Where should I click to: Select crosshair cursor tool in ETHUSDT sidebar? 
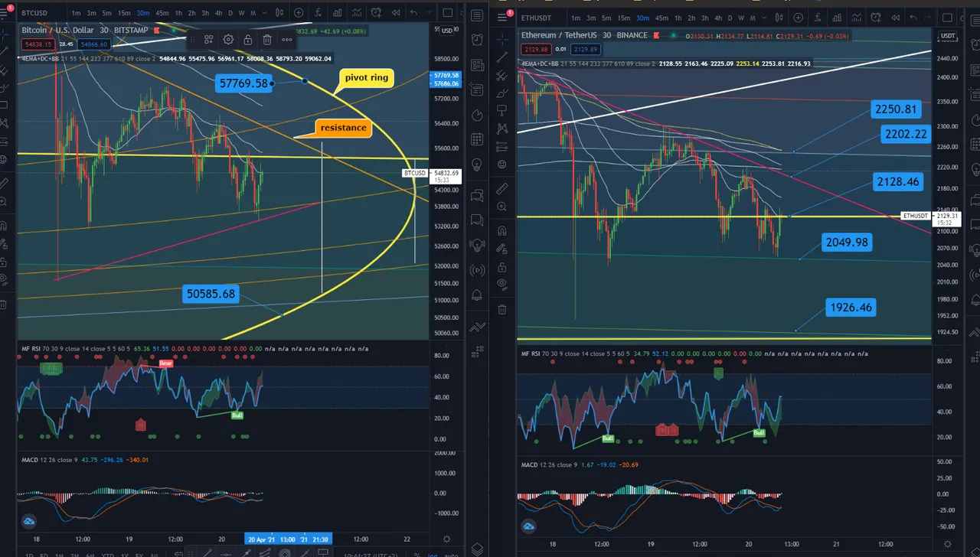(501, 39)
